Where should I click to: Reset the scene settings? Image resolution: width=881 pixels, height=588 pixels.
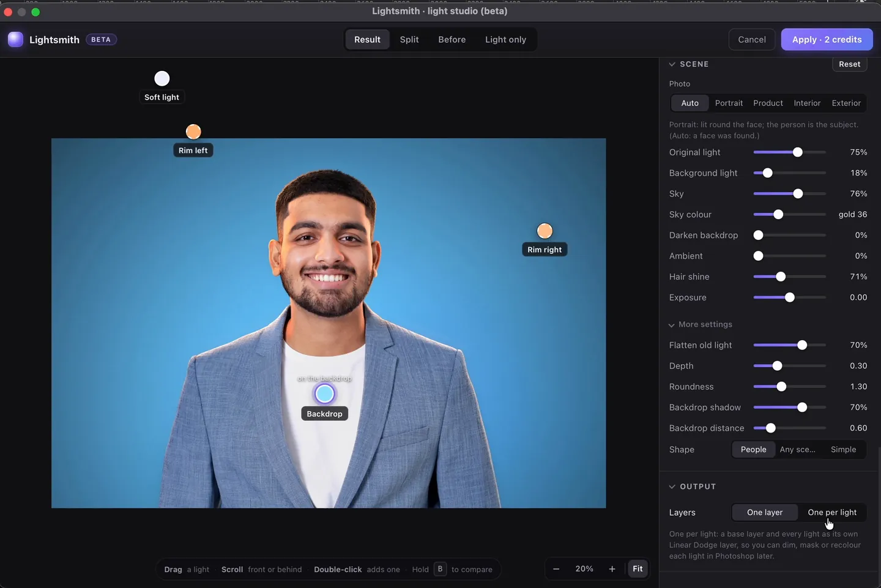[850, 64]
